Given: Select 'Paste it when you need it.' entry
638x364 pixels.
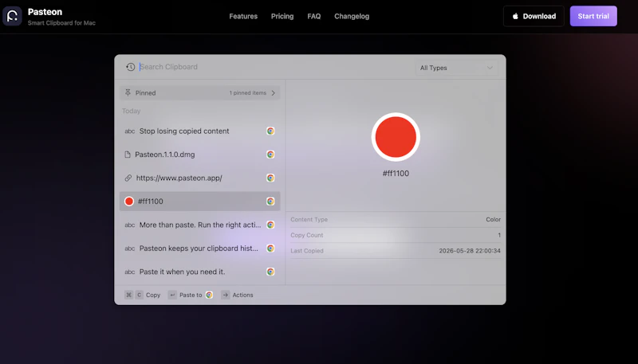Looking at the screenshot, I should tap(200, 272).
